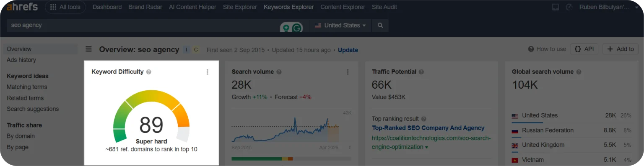
Task: Click the gauge icon beside the account name
Action: [x=569, y=7]
